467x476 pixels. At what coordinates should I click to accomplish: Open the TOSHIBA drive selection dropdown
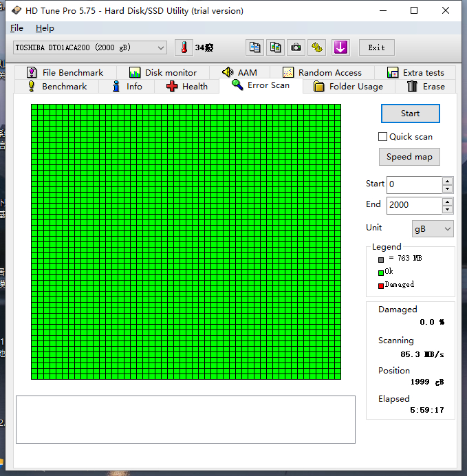click(90, 47)
